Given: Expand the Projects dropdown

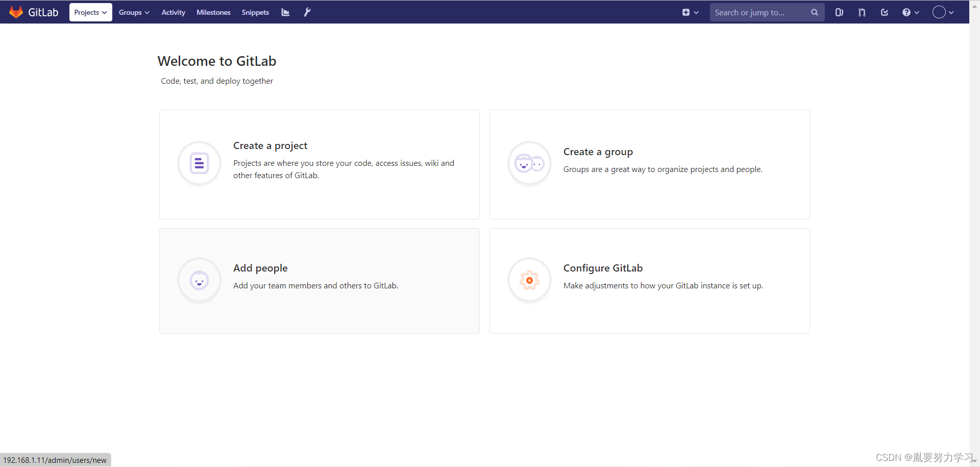Looking at the screenshot, I should point(90,12).
